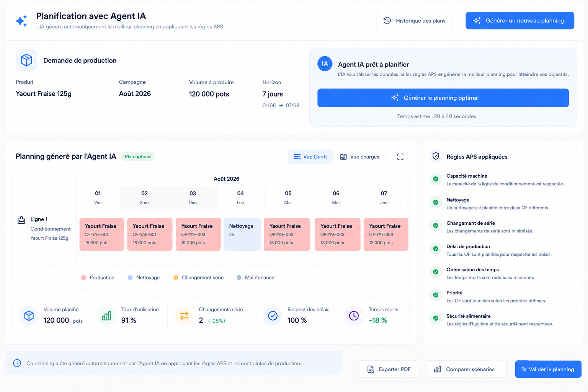Select day 01 Ven column header
The width and height of the screenshot is (588, 392).
pyautogui.click(x=98, y=198)
